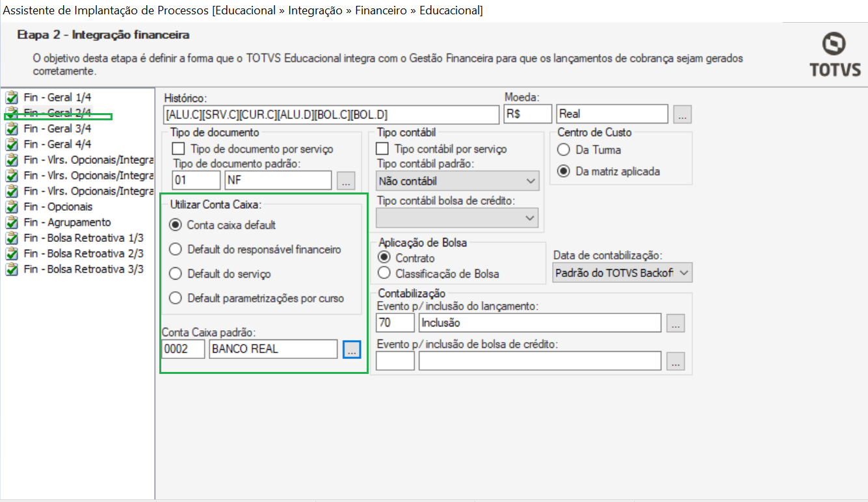The height and width of the screenshot is (502, 868).
Task: Browse Tipo de documento padrão lookup
Action: 346,181
